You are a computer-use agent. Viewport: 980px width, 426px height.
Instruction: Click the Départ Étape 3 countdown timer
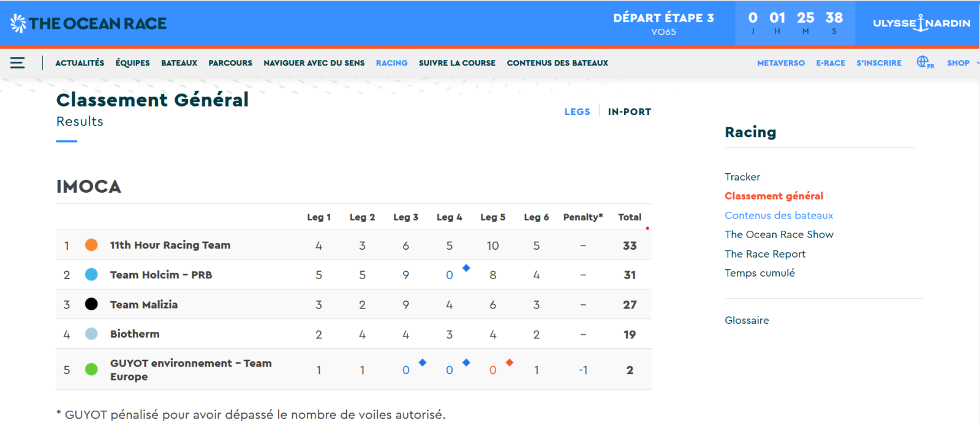tap(794, 23)
